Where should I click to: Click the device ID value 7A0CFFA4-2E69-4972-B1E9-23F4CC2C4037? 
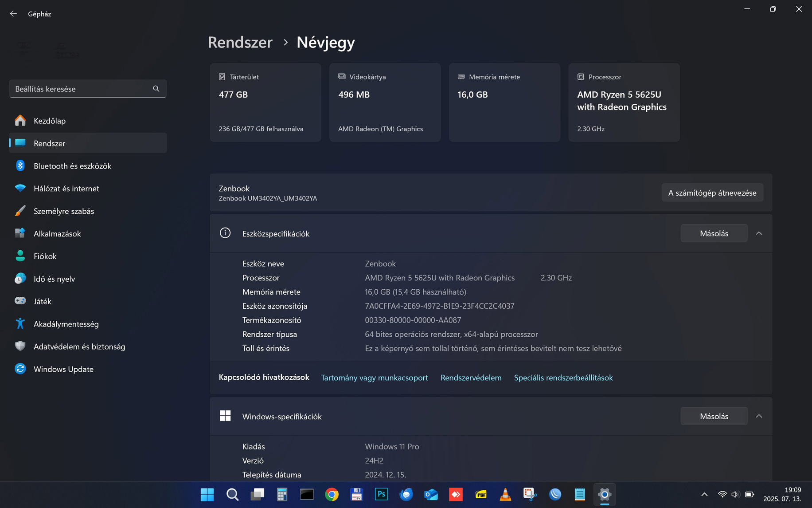pyautogui.click(x=440, y=306)
